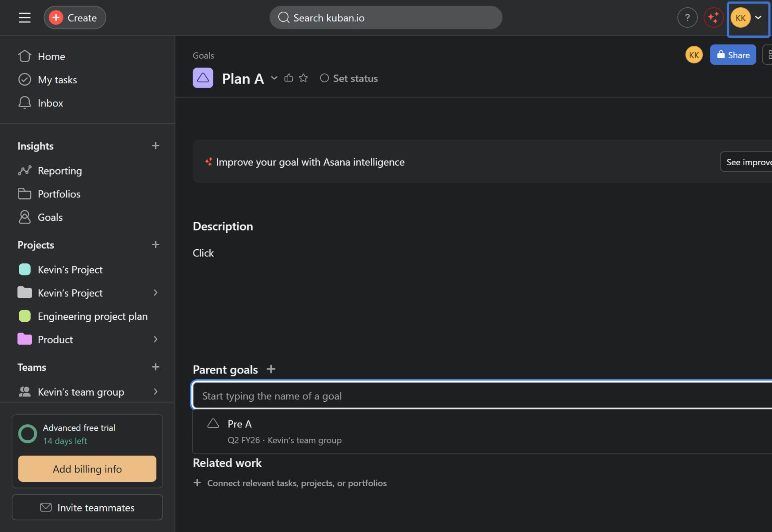
Task: Add a parent goal with plus icon
Action: point(271,369)
